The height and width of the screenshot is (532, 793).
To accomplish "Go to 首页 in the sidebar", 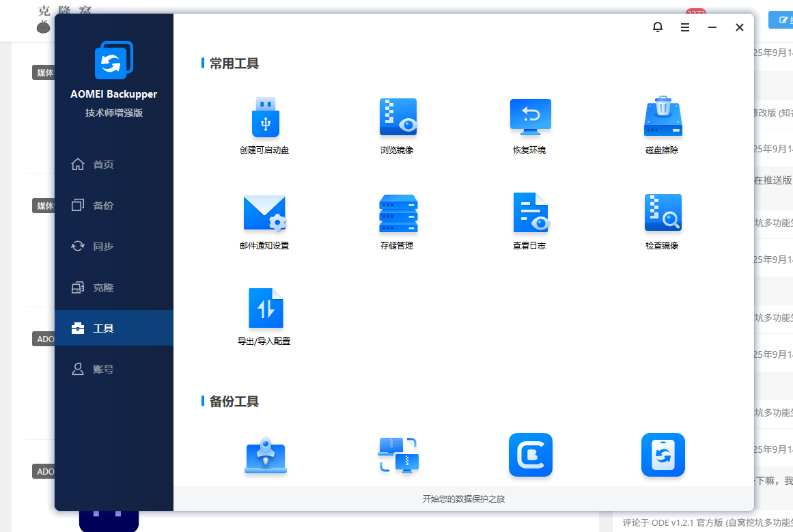I will point(102,165).
